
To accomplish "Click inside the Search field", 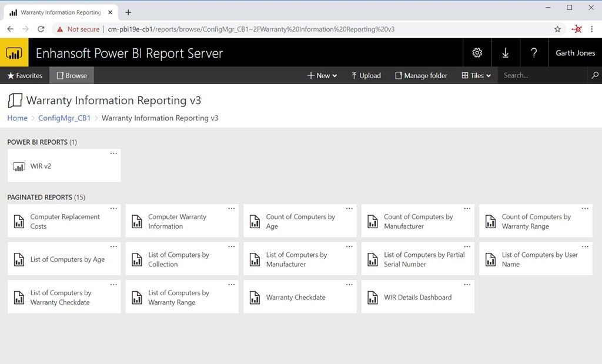I will (541, 75).
